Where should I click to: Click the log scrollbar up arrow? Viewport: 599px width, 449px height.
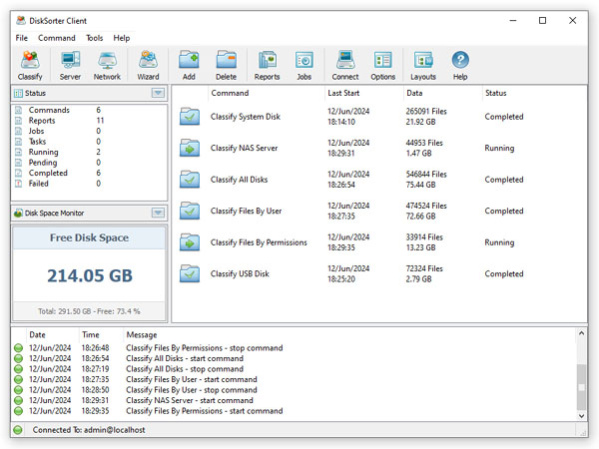click(581, 333)
